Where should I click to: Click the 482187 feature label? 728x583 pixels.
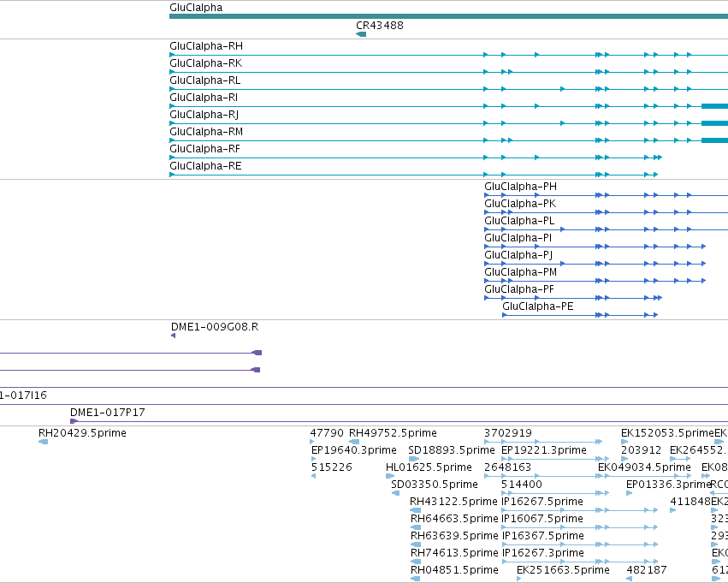point(646,570)
